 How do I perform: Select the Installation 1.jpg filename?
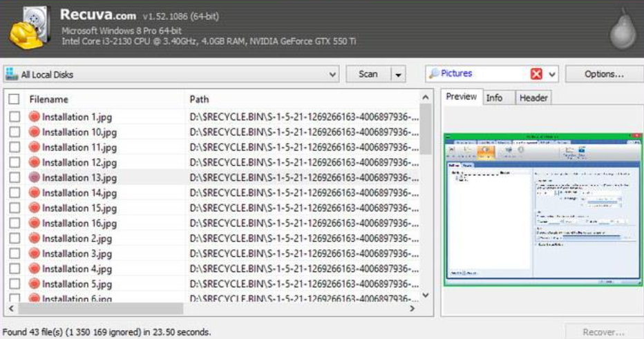point(77,117)
